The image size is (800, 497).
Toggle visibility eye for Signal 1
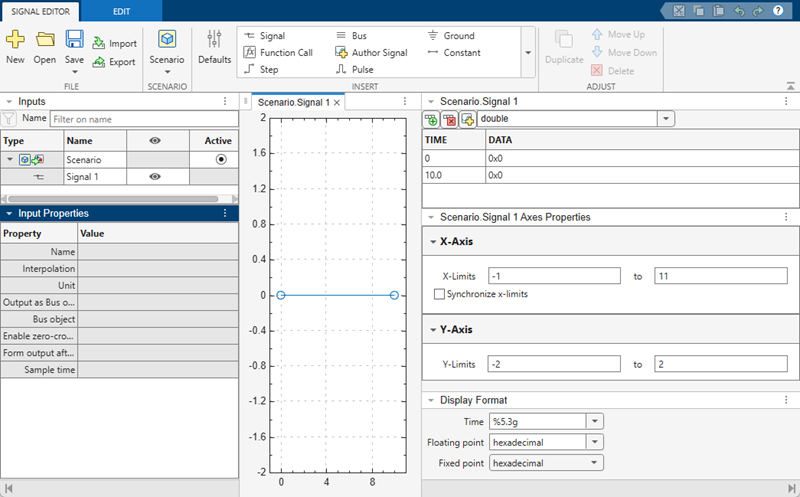[x=155, y=177]
